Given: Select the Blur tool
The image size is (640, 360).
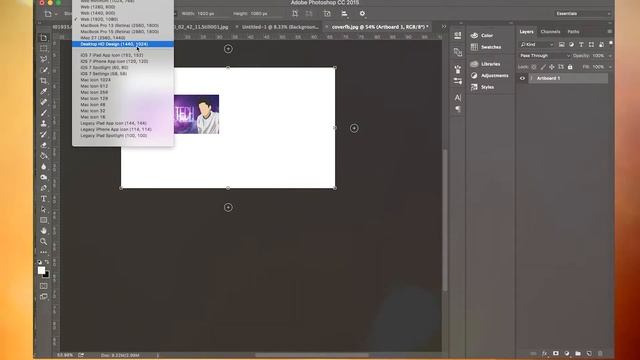Looking at the screenshot, I should [44, 166].
